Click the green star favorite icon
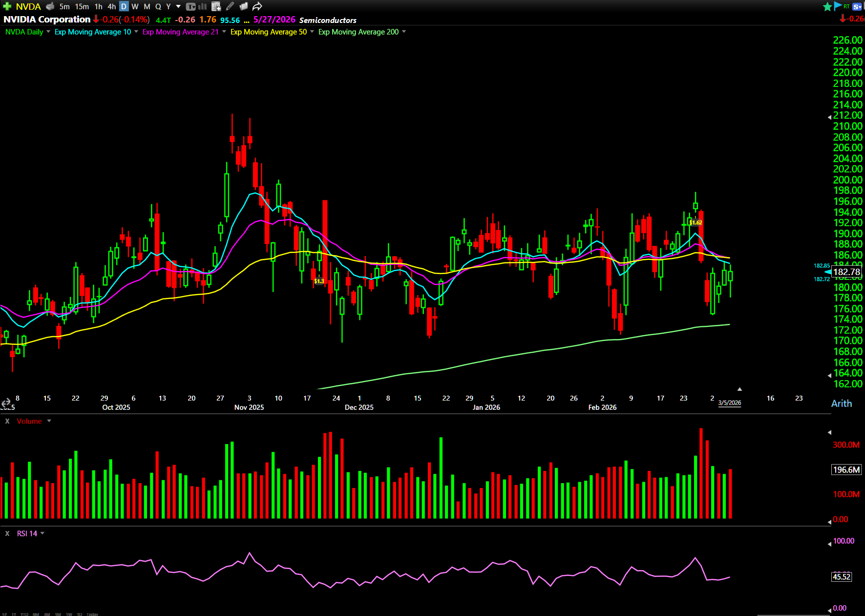865x616 pixels. [x=827, y=6]
